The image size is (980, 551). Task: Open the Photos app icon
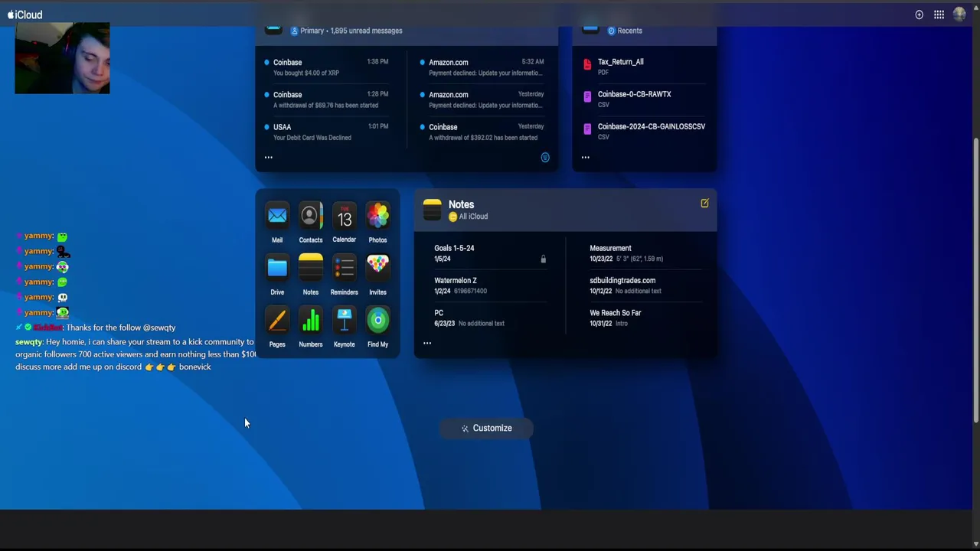click(x=377, y=217)
